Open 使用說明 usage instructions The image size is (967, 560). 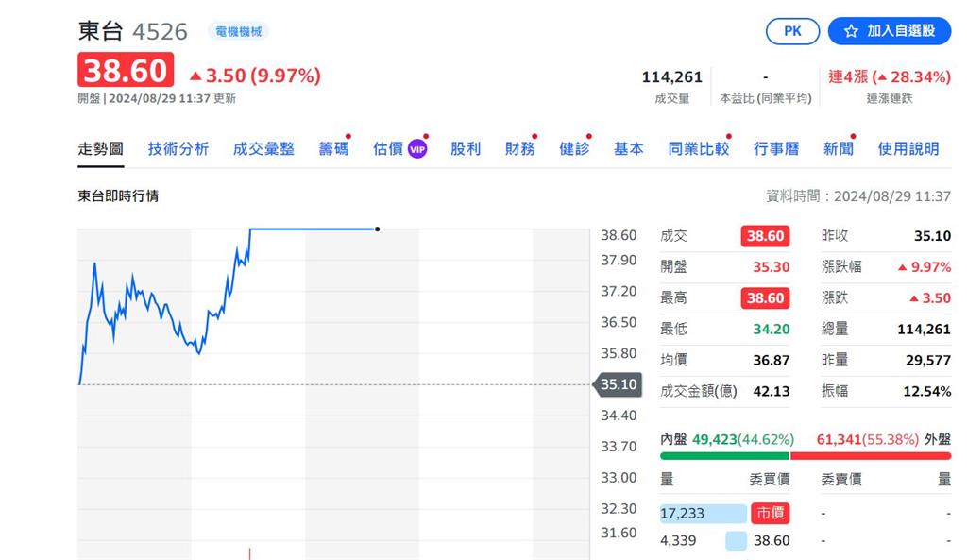[908, 148]
